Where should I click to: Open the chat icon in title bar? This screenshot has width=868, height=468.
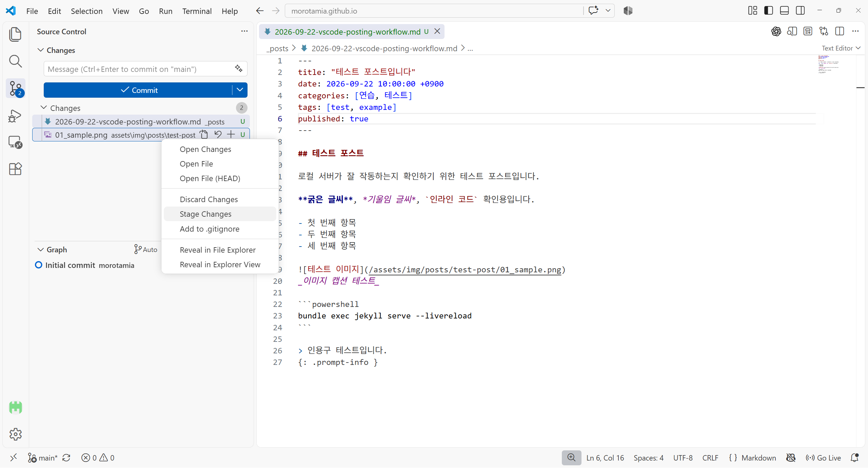593,11
